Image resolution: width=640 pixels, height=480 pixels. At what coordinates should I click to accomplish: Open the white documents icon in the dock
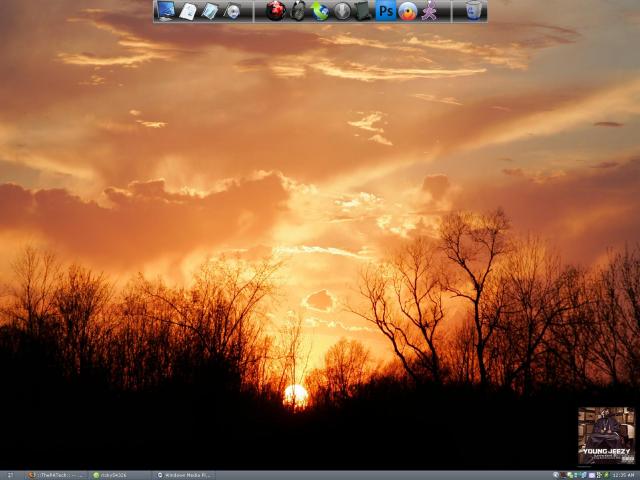click(188, 11)
